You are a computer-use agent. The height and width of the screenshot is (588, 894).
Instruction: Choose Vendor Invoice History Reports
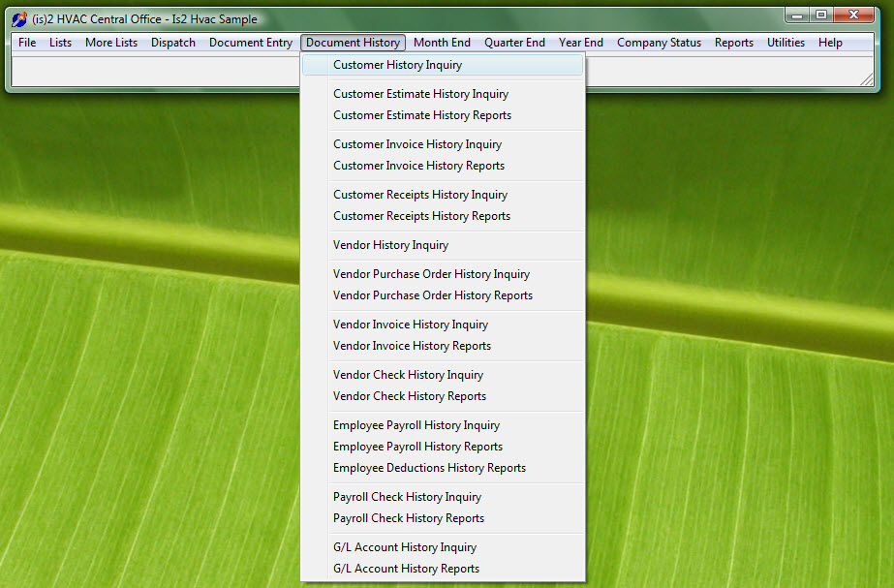coord(443,346)
